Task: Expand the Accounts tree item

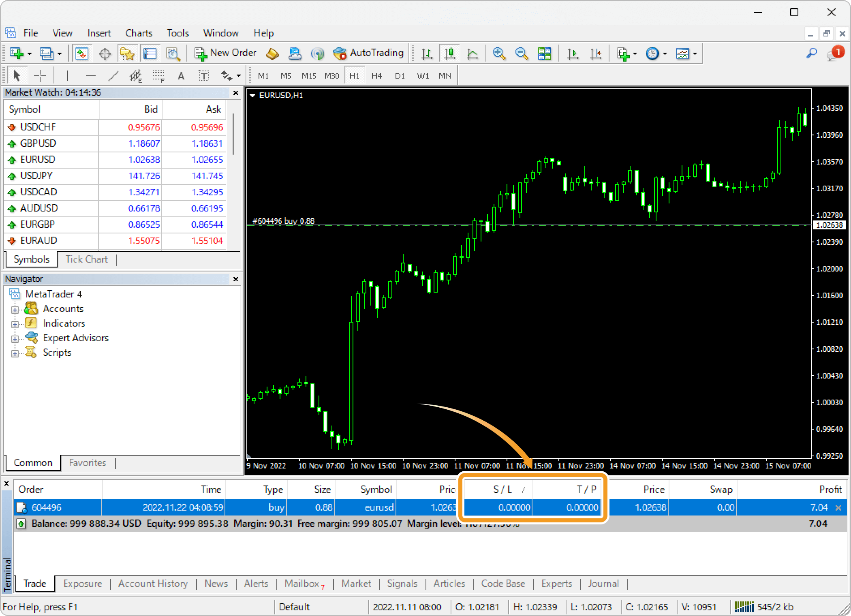Action: 15,309
